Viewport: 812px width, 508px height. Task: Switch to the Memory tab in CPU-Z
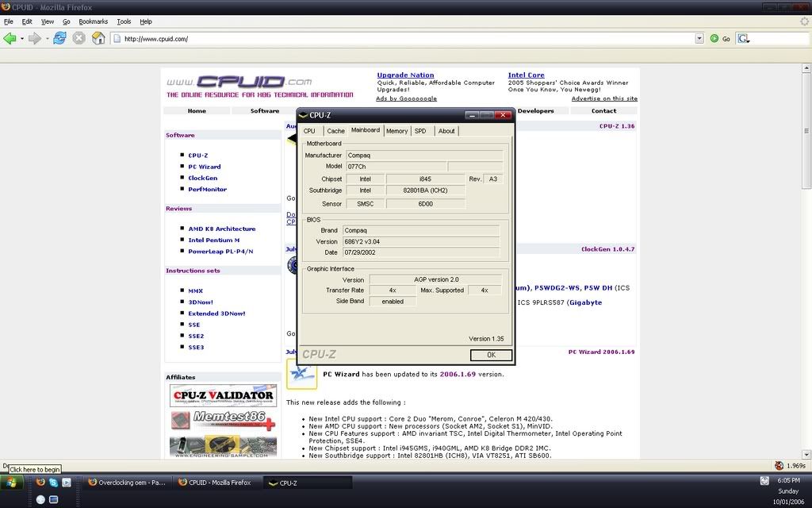tap(396, 131)
